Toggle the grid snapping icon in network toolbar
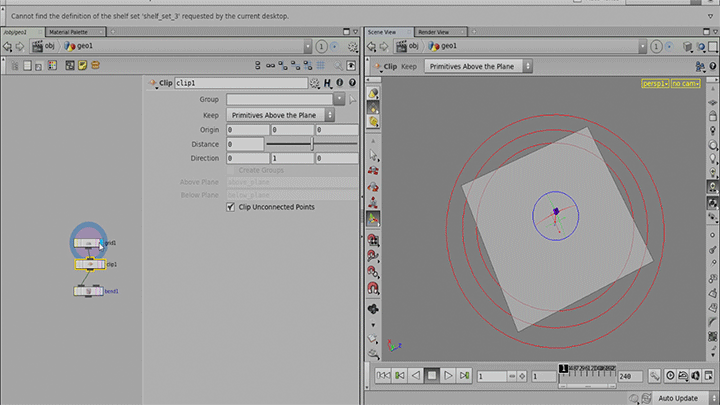 (321, 66)
